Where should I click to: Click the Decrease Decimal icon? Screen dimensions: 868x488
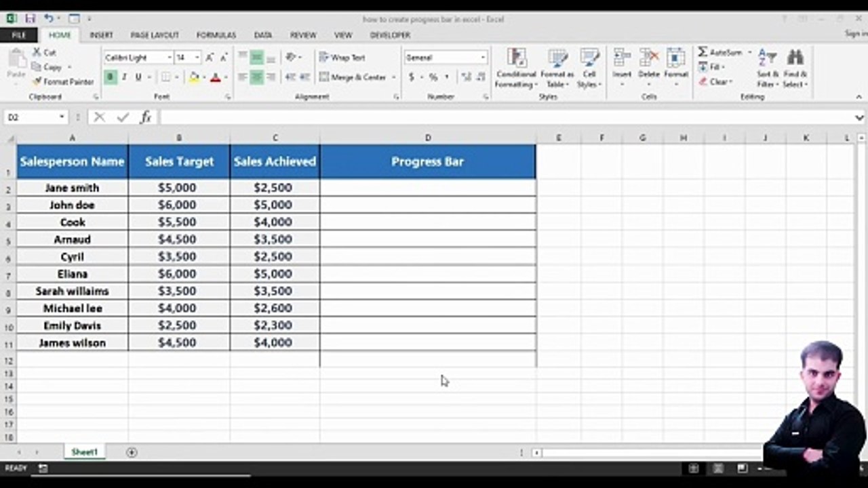tap(481, 77)
